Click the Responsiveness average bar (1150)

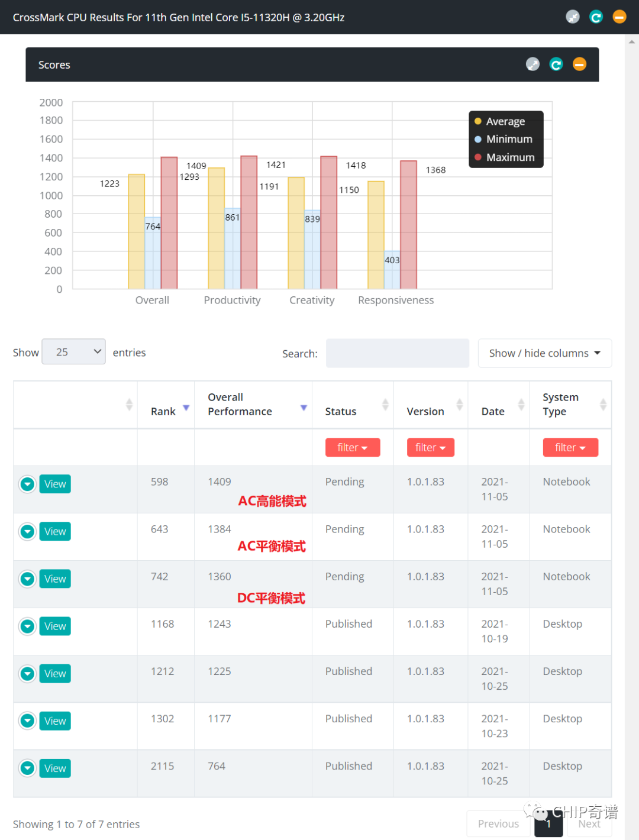point(376,235)
